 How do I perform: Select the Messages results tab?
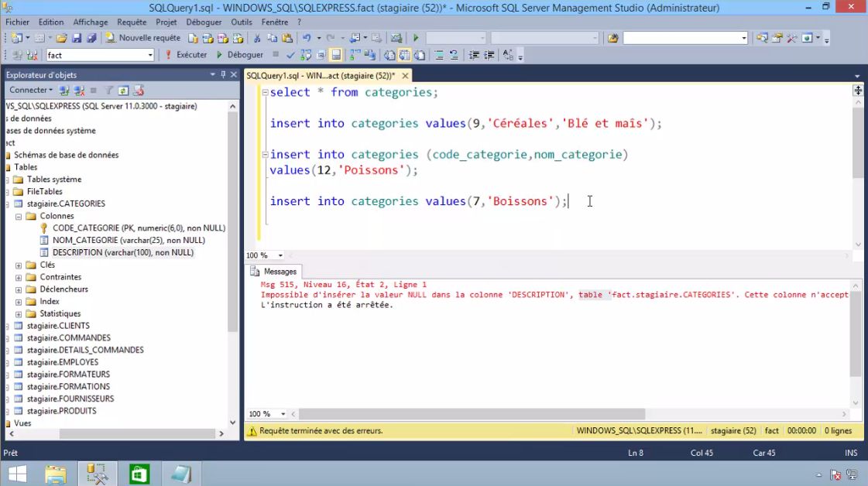point(274,271)
